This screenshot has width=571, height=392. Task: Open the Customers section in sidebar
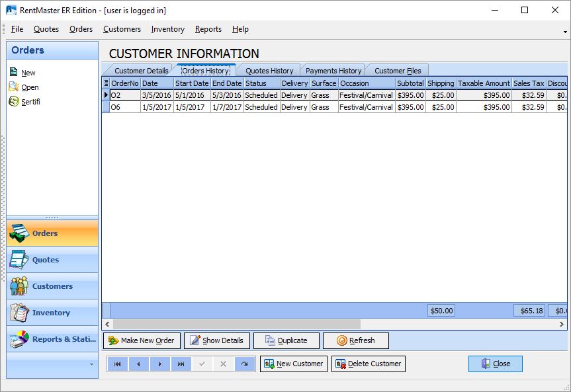[x=52, y=286]
